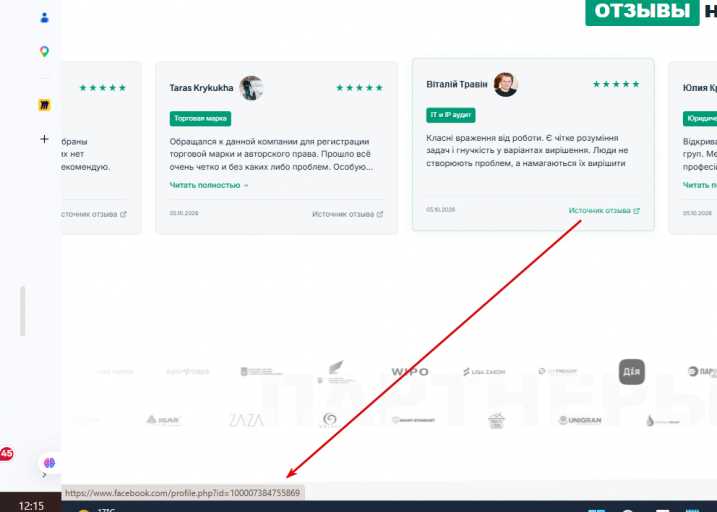The width and height of the screenshot is (717, 512).
Task: Open the Miro sidebar app icon
Action: pyautogui.click(x=44, y=105)
